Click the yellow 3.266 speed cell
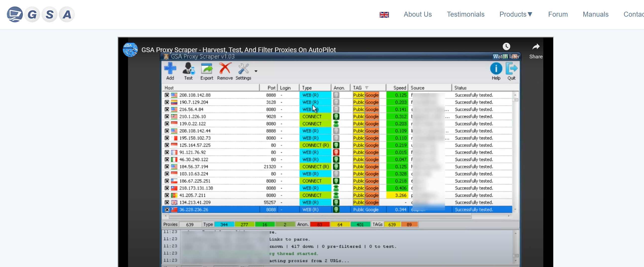The height and width of the screenshot is (267, 644). [x=397, y=195]
